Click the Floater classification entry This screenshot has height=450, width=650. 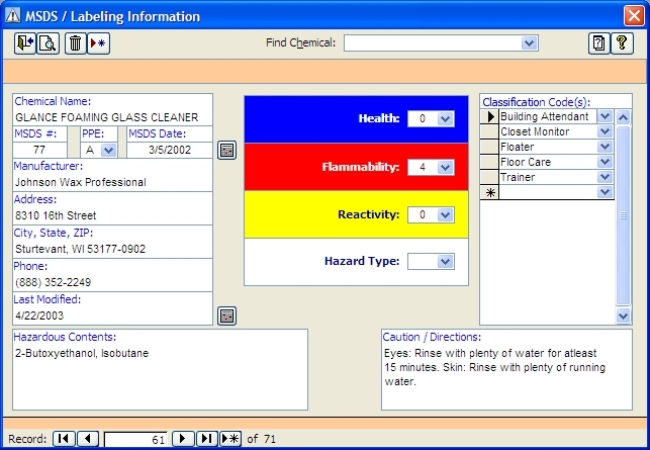pos(548,147)
